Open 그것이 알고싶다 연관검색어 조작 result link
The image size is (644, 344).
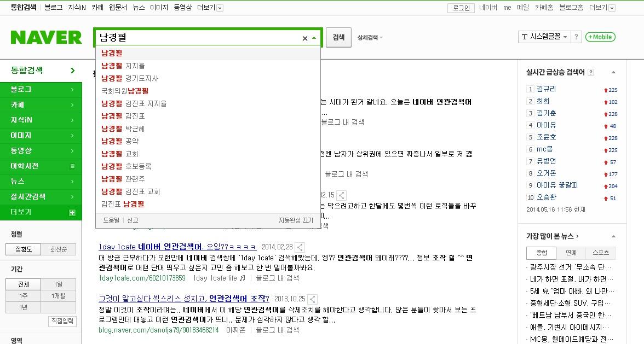coord(184,299)
